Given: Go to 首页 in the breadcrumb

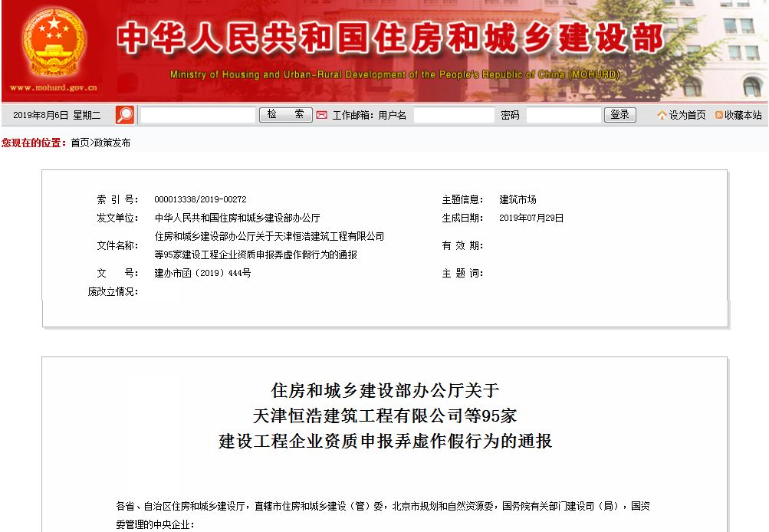Looking at the screenshot, I should coord(80,143).
